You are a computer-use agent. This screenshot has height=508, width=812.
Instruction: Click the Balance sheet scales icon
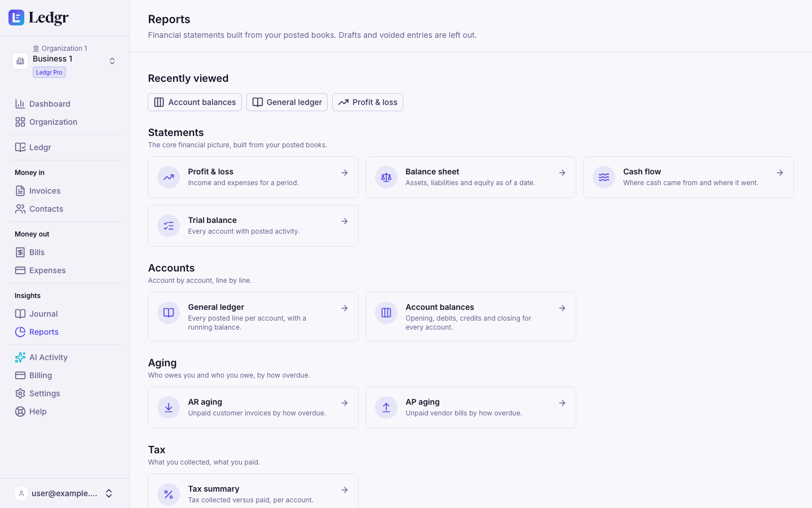pos(386,177)
